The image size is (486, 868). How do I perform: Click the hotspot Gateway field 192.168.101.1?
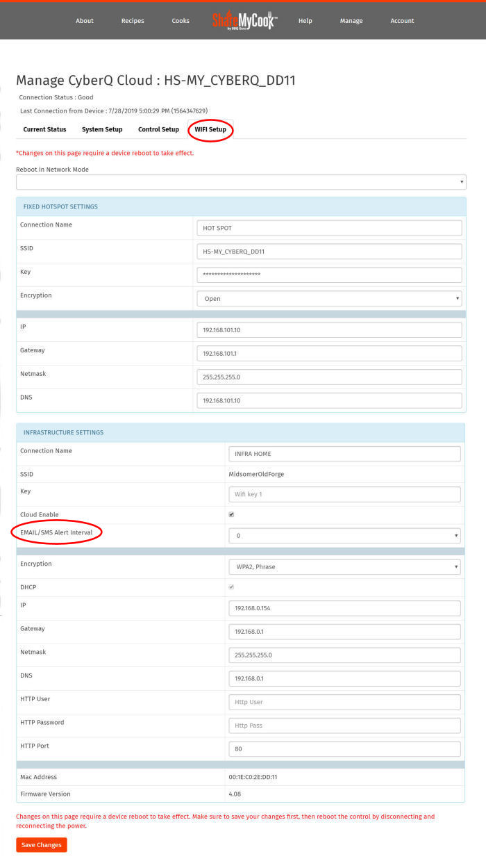[x=329, y=354]
